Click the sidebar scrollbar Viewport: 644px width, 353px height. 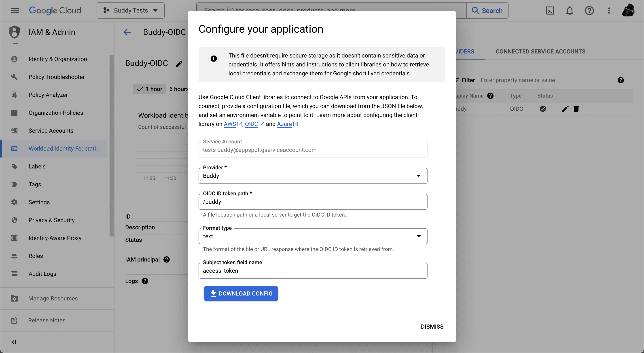[112, 145]
